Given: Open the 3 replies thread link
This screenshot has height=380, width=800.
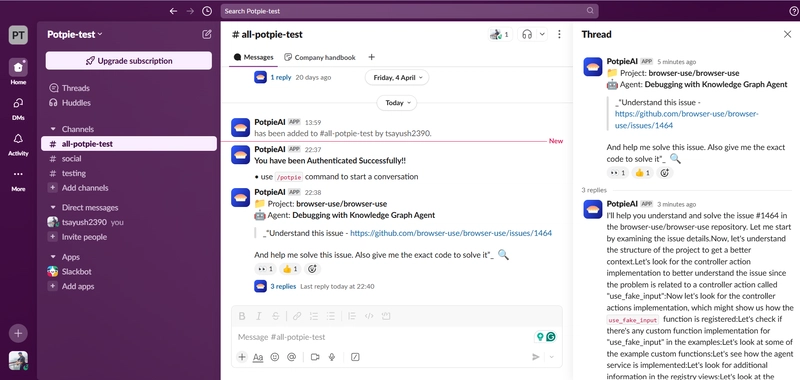Looking at the screenshot, I should 283,287.
